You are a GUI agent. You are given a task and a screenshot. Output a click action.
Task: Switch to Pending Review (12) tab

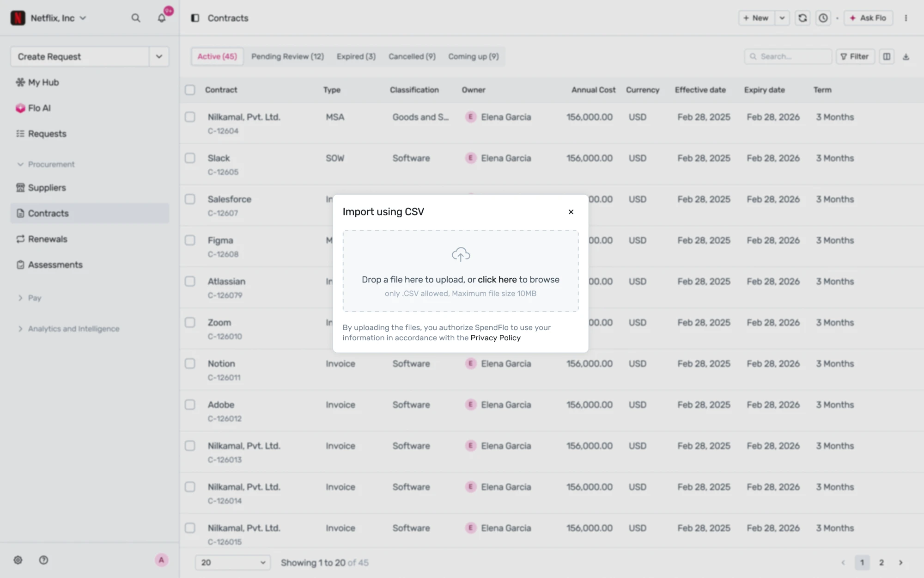287,56
